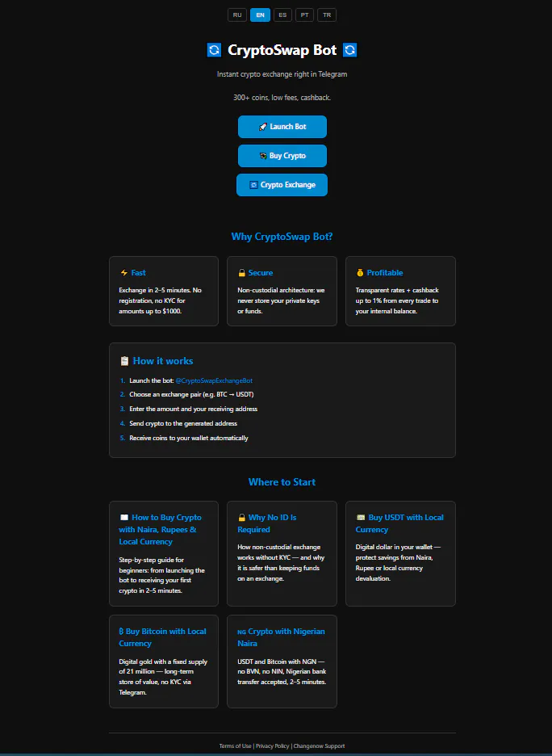Screen dimensions: 552x756
Task: Click the 'Non-custodial architecture' description
Action: [x=281, y=300]
